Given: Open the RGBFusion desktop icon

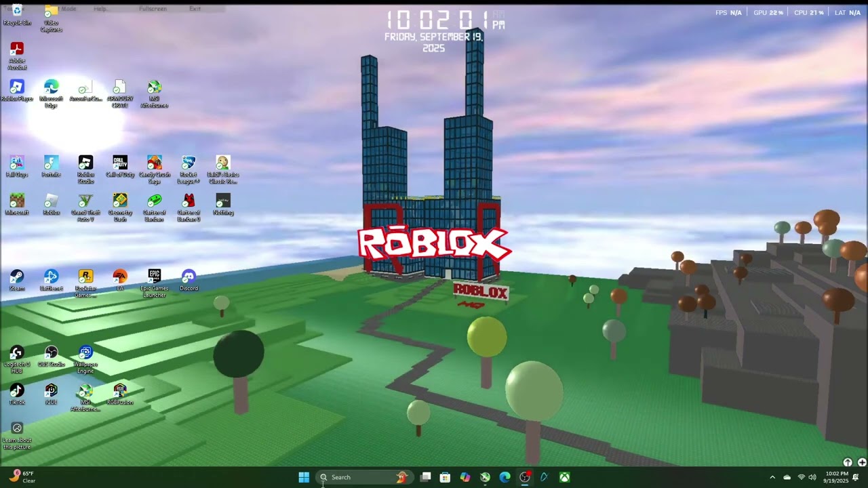Looking at the screenshot, I should pyautogui.click(x=120, y=394).
